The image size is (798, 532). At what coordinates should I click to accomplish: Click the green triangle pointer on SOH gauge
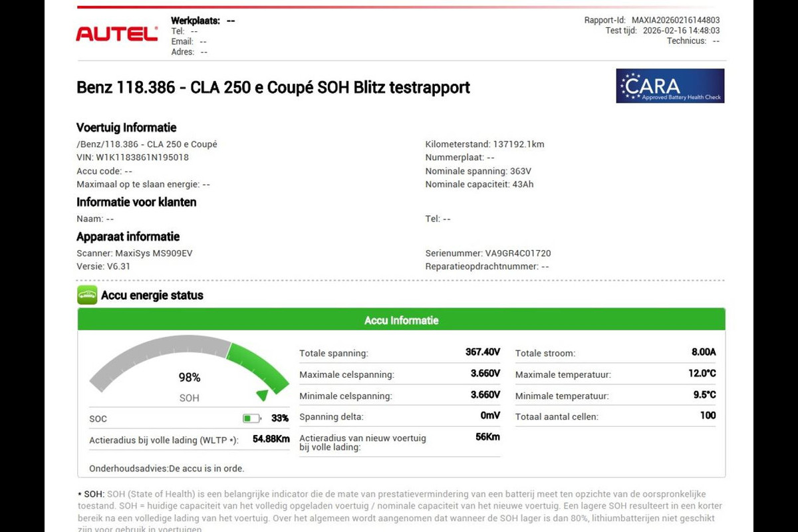click(263, 395)
